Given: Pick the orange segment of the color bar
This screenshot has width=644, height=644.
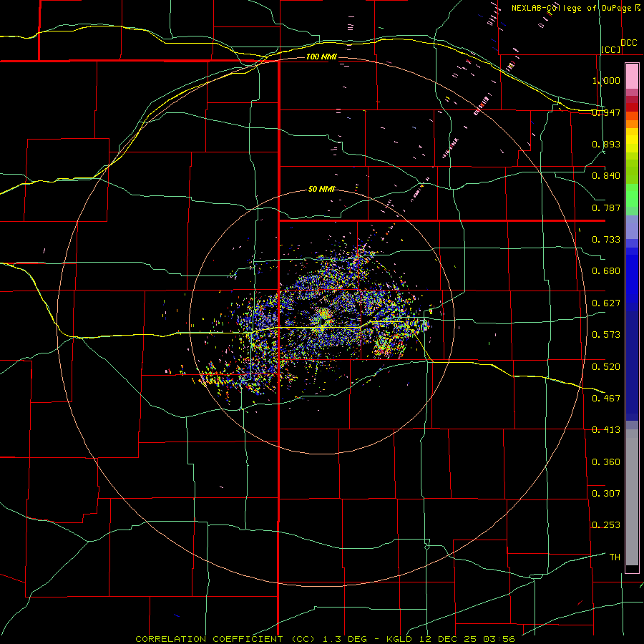Looking at the screenshot, I should tap(632, 124).
